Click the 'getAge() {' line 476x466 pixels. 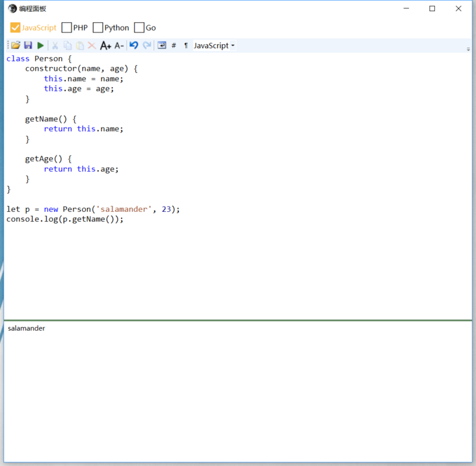click(48, 159)
